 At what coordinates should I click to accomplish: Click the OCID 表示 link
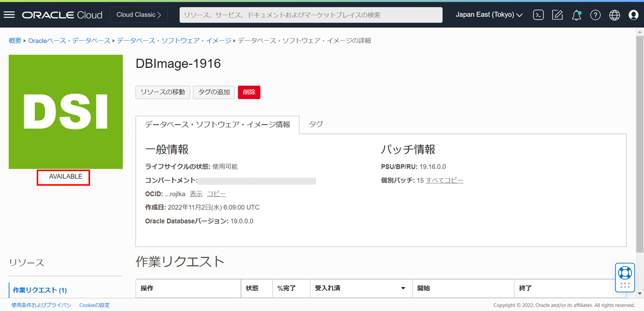196,194
